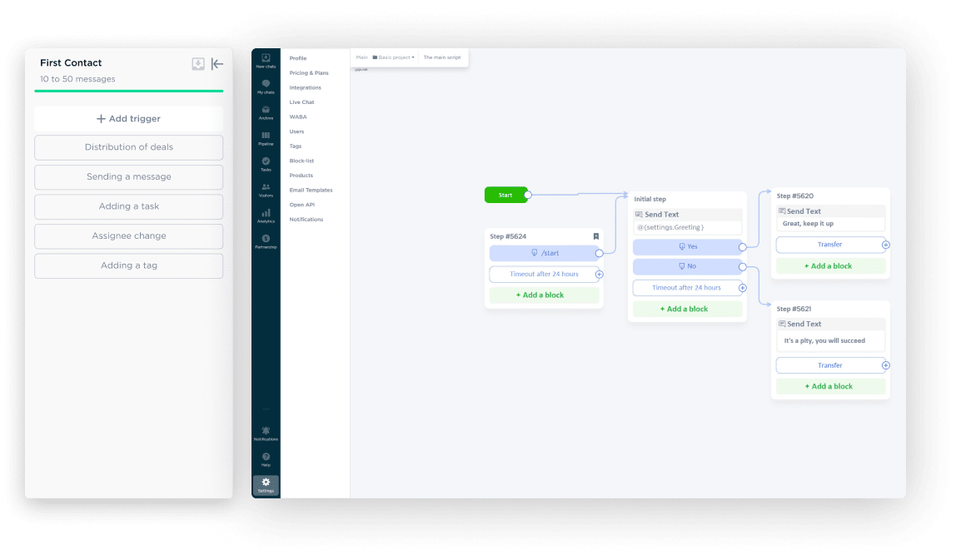Expand Timeout after 24 hours with plus circle
The width and height of the screenshot is (961, 560).
[x=599, y=274]
